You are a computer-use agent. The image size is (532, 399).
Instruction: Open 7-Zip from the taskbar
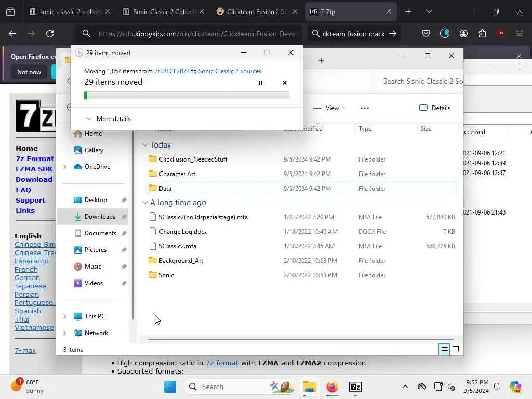point(355,387)
